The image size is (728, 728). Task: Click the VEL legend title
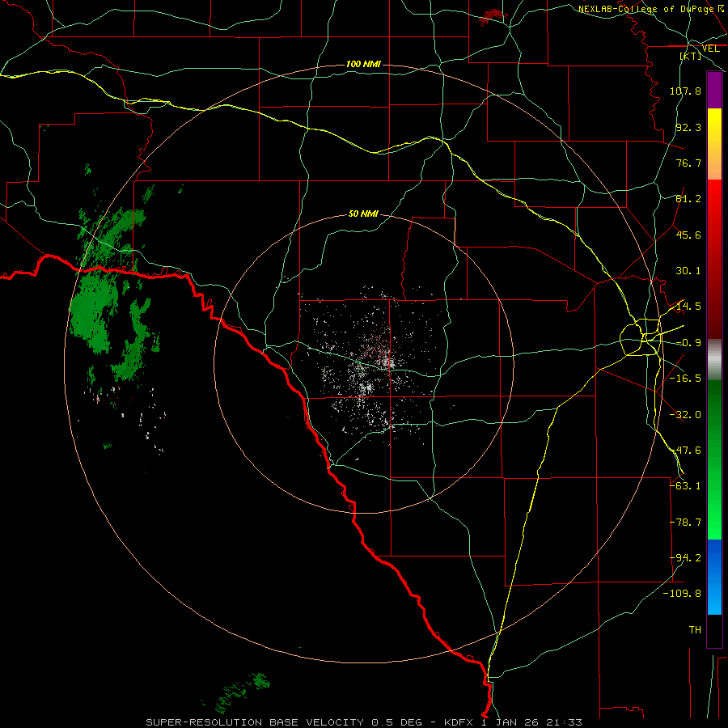[x=710, y=48]
